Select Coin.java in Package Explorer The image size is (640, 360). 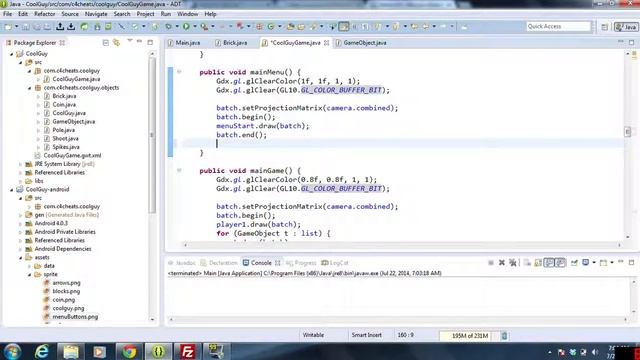tap(64, 104)
